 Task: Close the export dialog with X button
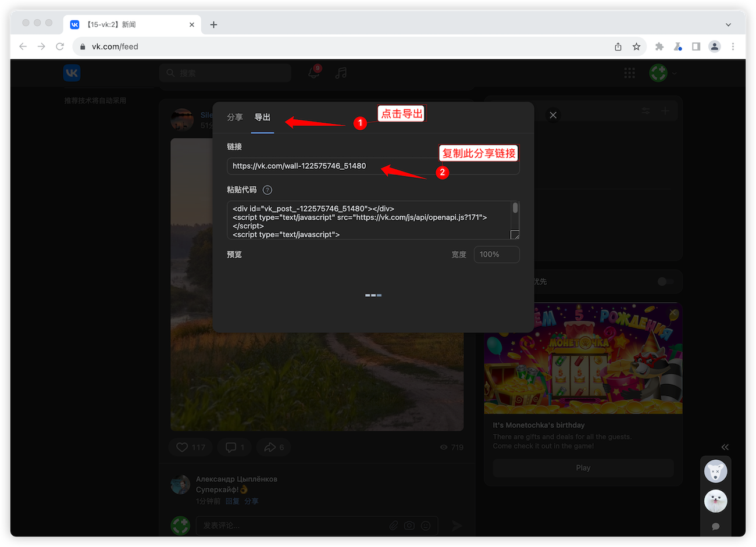[553, 115]
